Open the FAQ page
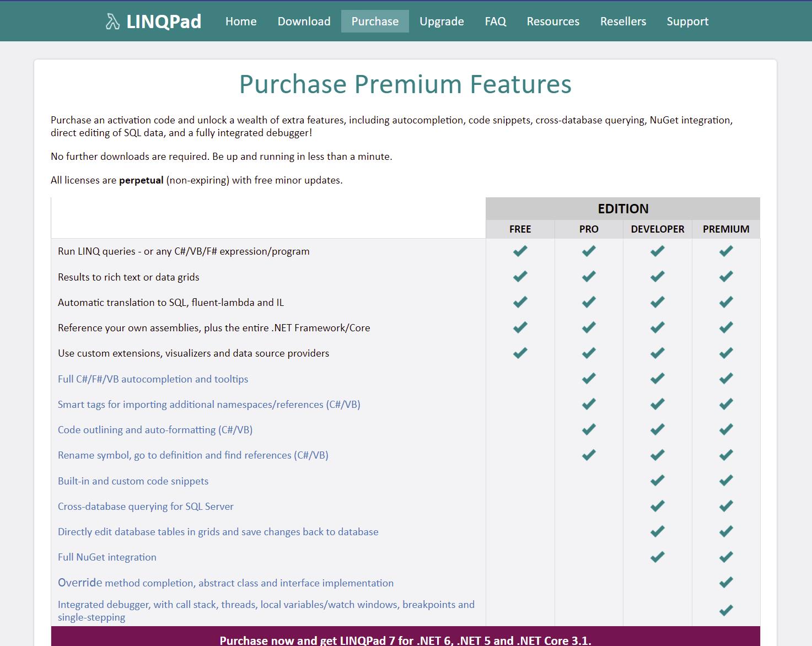 pos(495,21)
